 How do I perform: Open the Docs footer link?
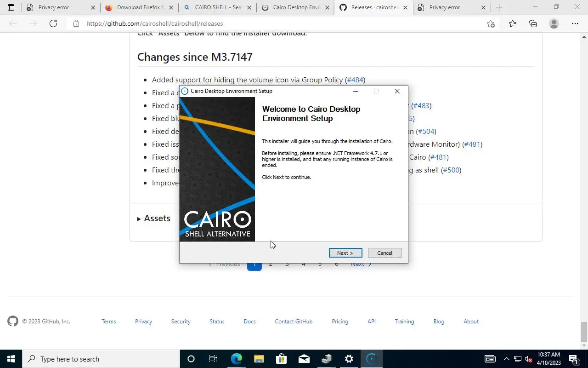click(250, 322)
